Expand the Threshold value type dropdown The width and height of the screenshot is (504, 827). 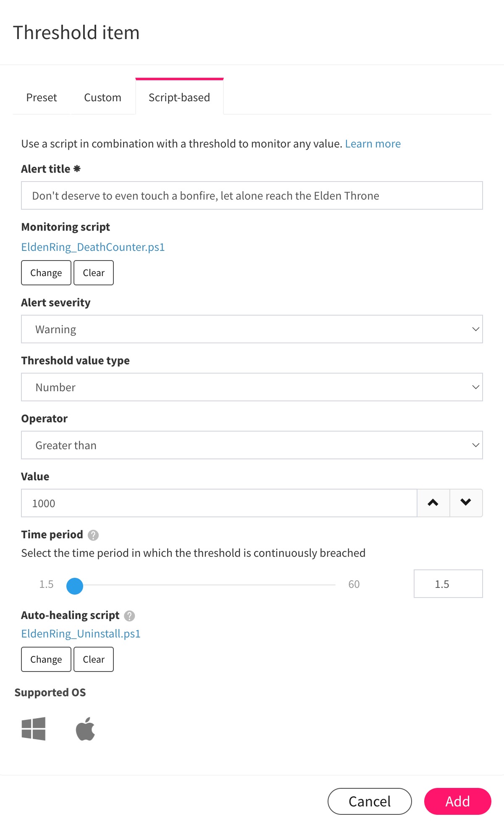point(252,387)
